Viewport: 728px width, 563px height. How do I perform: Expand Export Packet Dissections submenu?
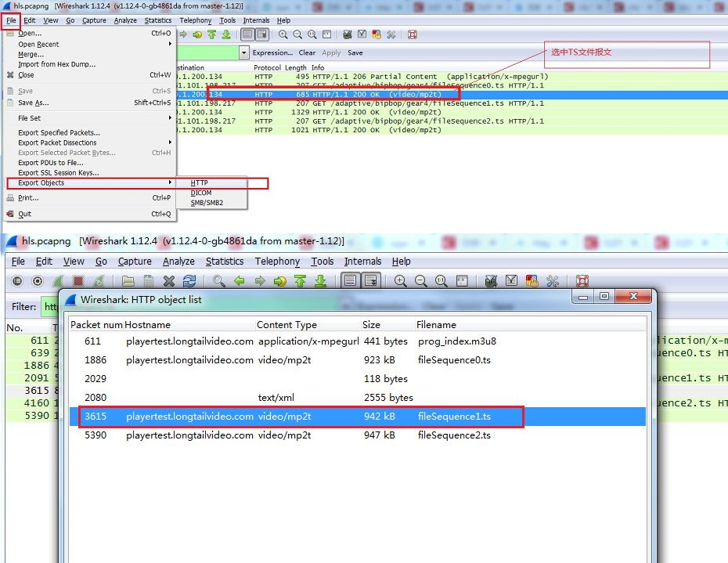pyautogui.click(x=57, y=143)
